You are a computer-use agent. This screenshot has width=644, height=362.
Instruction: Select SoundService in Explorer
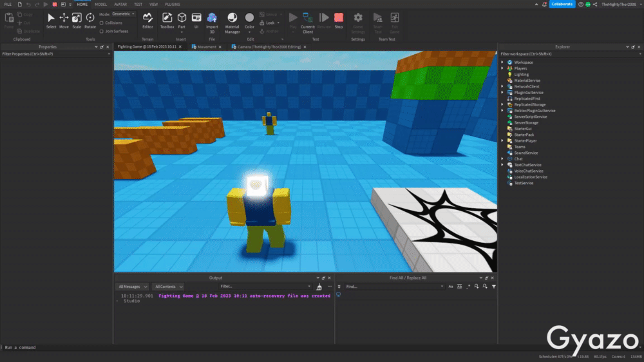tap(526, 153)
